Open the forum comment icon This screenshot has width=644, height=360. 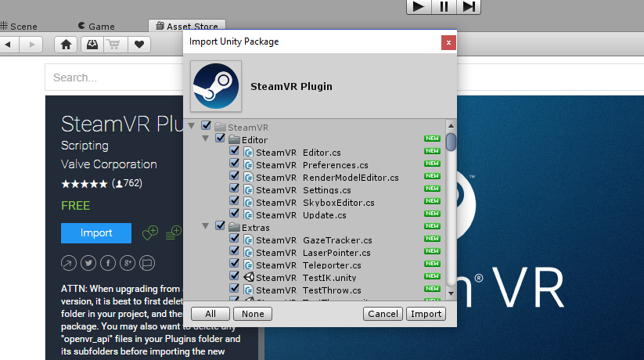[147, 263]
